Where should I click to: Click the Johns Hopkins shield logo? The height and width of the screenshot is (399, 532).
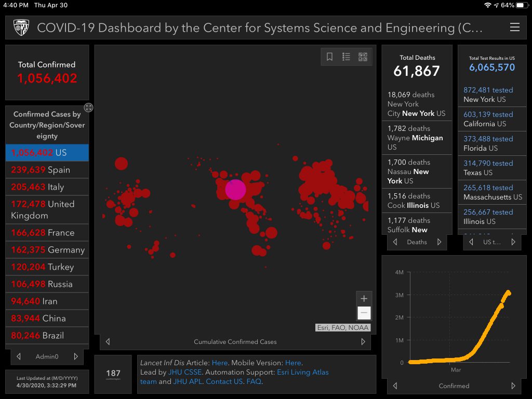(x=21, y=28)
